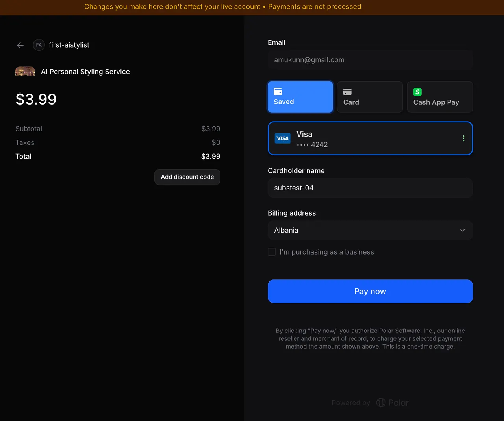504x421 pixels.
Task: Click the Email input field
Action: (x=370, y=60)
